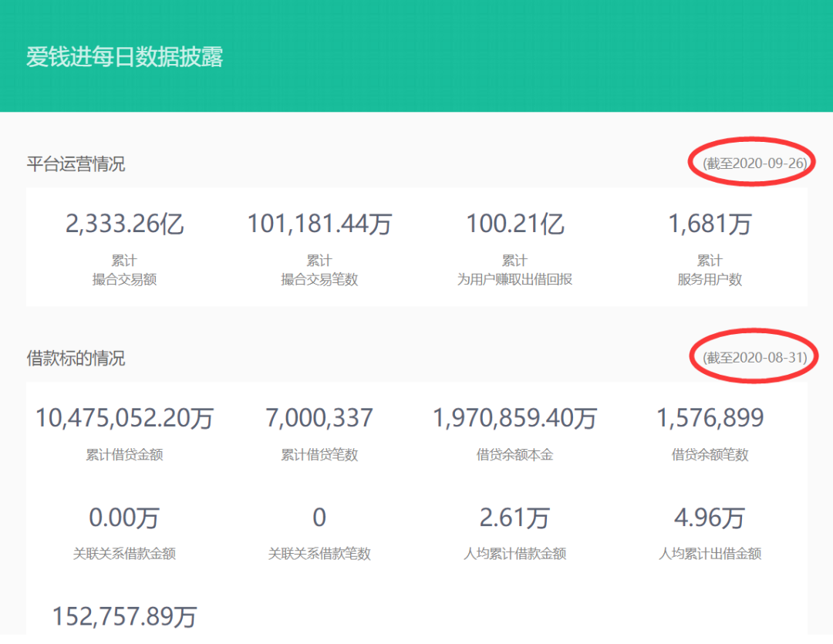Click the 7,000,337 cumulative loan count
The image size is (833, 644).
319,418
